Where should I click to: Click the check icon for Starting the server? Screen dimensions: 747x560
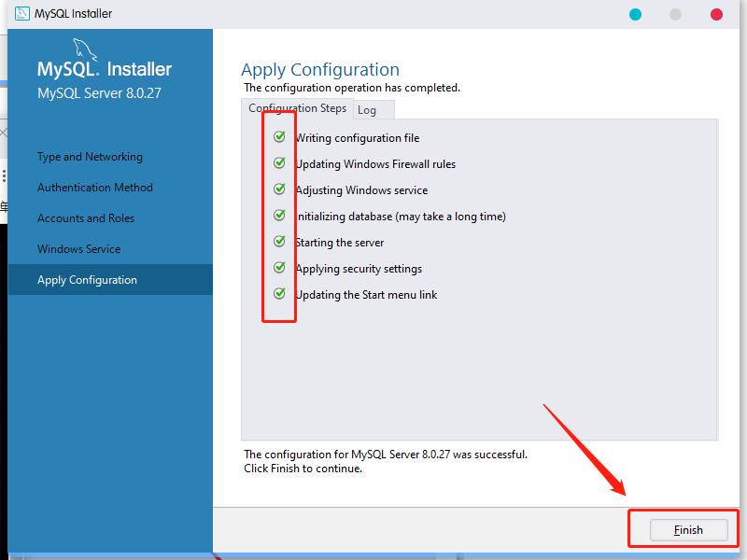point(279,242)
